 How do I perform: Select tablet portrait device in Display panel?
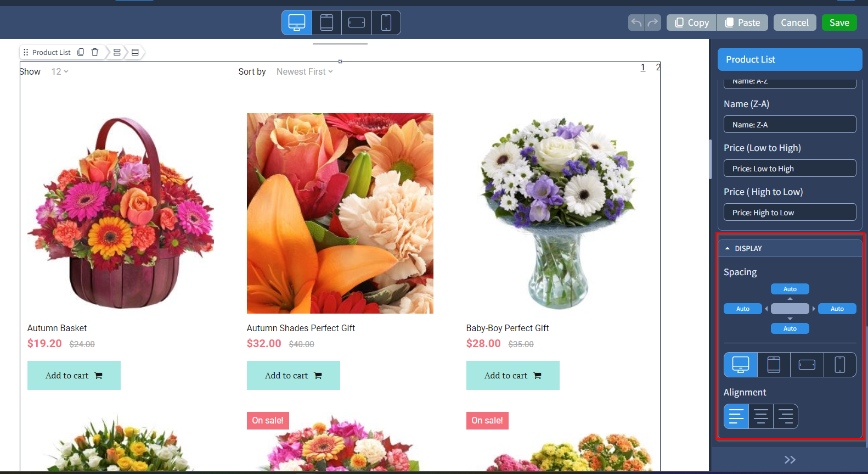click(774, 365)
